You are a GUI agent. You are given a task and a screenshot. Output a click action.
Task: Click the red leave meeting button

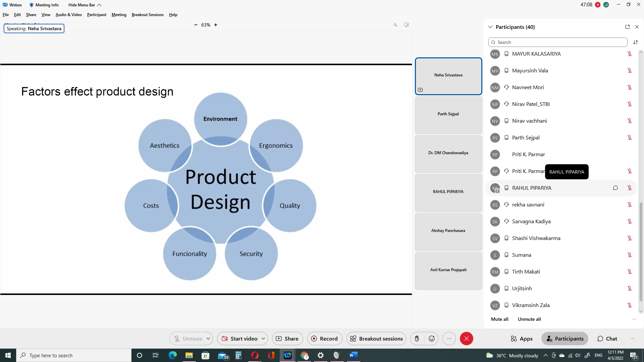(466, 339)
